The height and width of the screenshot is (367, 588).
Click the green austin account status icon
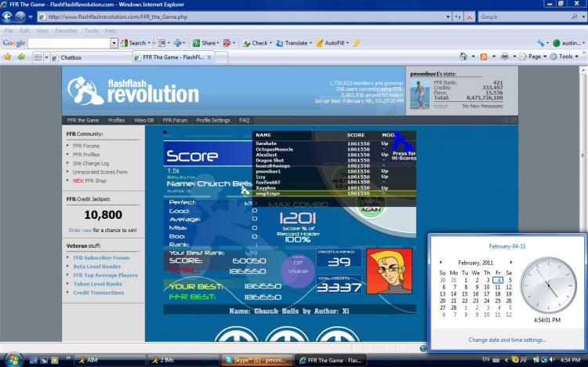(x=556, y=43)
